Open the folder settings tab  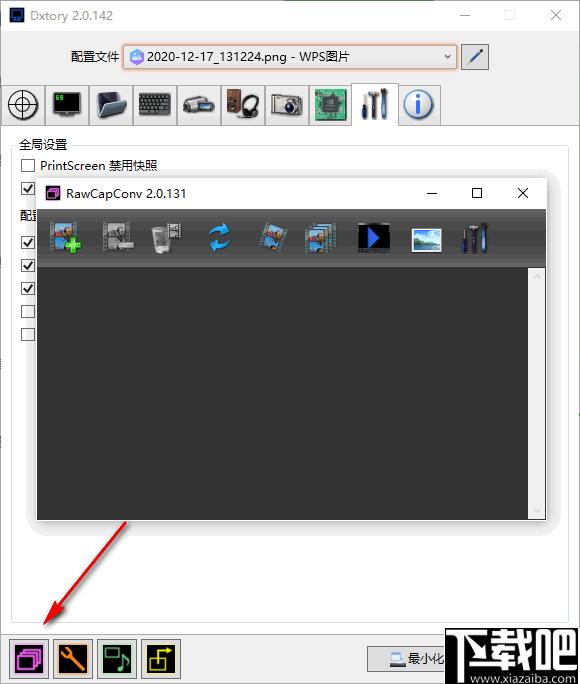pyautogui.click(x=111, y=105)
